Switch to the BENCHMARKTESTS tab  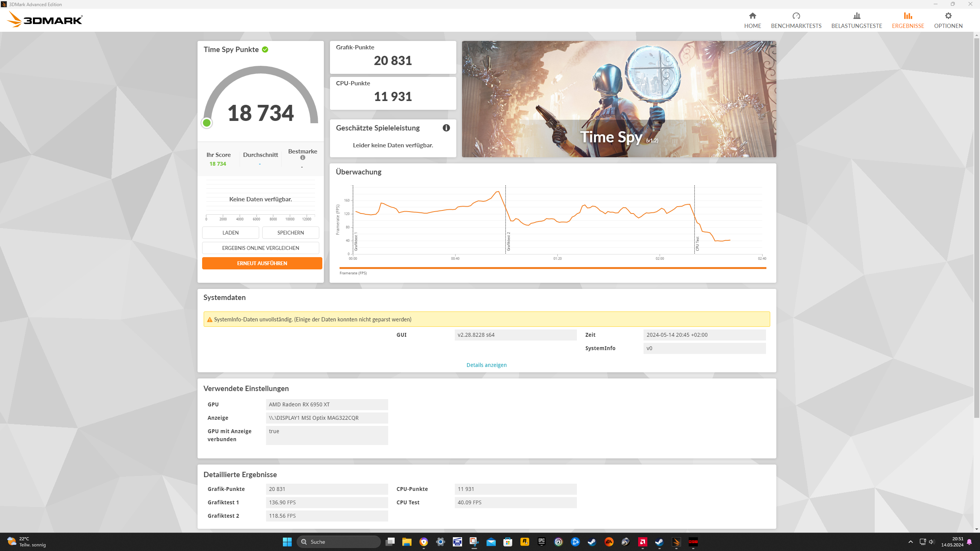796,20
